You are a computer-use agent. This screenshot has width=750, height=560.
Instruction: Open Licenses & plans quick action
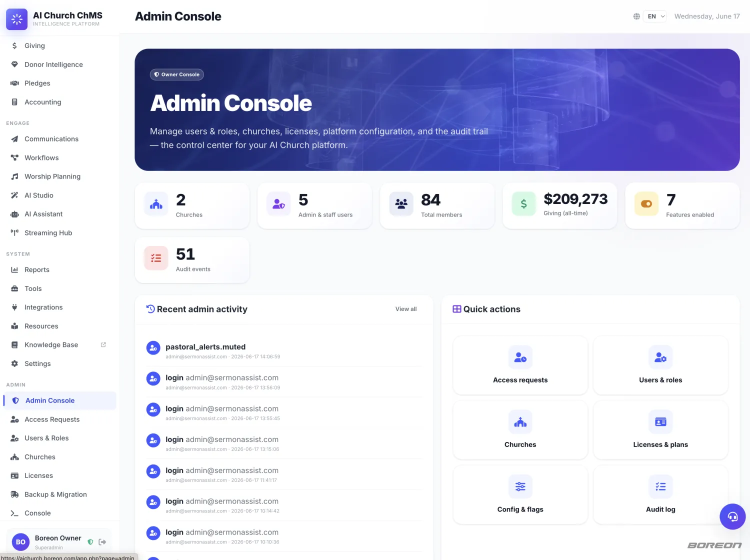660,429
